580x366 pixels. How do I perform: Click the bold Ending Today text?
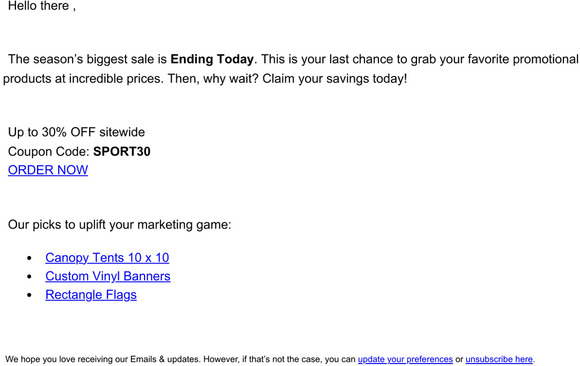(212, 59)
